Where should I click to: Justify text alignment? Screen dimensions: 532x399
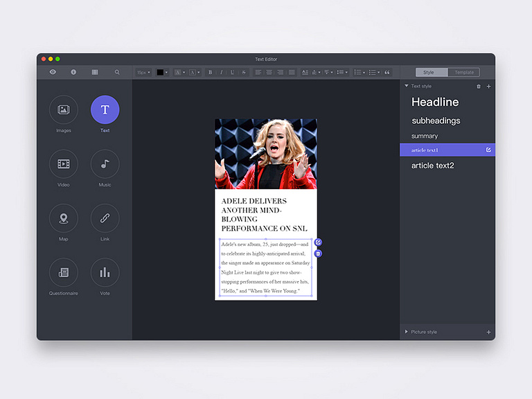(292, 72)
